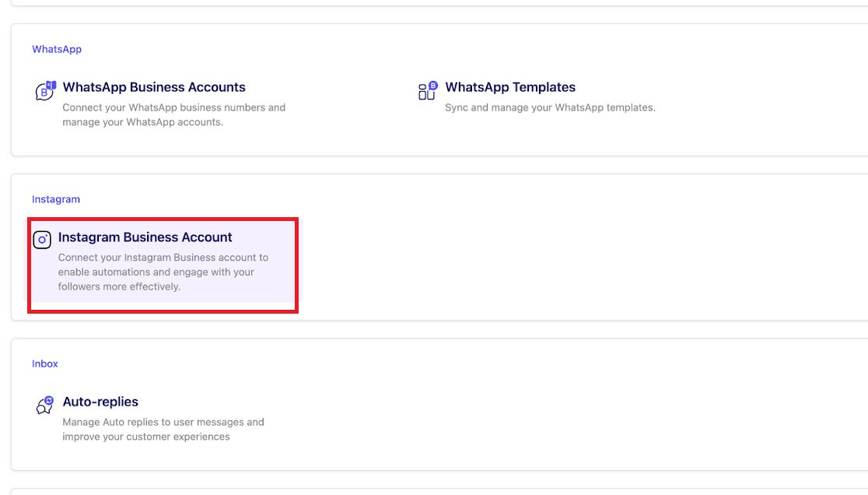Click the Auto-replies chat icon
The image size is (868, 495).
click(x=45, y=405)
